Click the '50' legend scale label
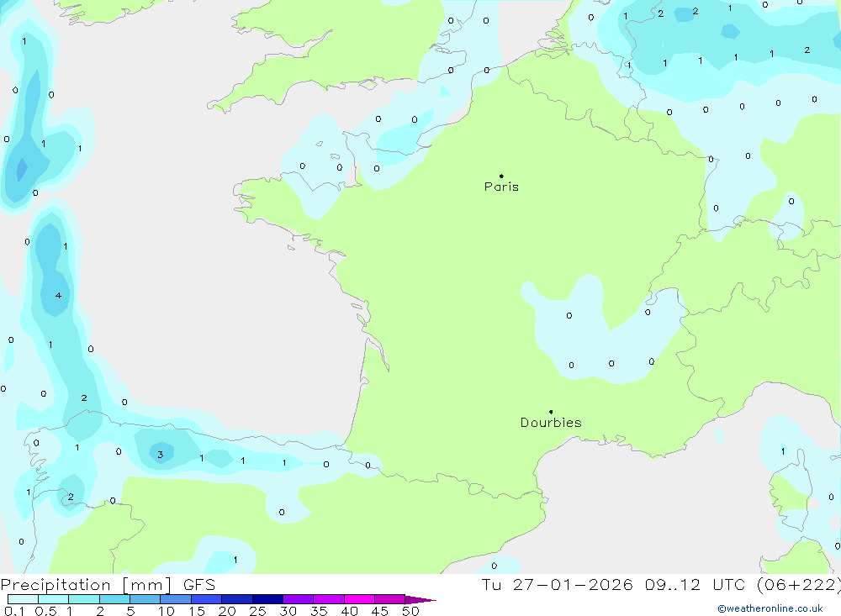841x616 pixels. 411,611
